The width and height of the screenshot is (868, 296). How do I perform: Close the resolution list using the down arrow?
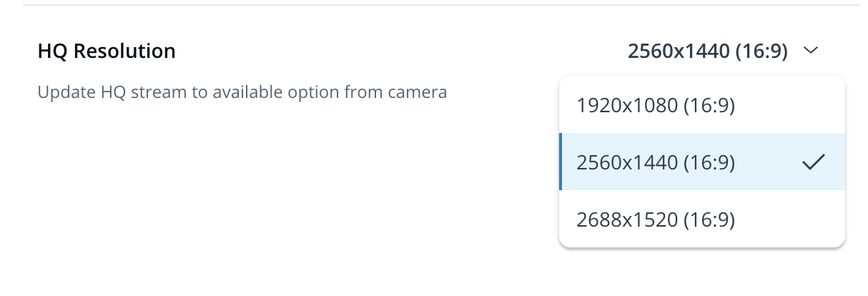tap(810, 51)
